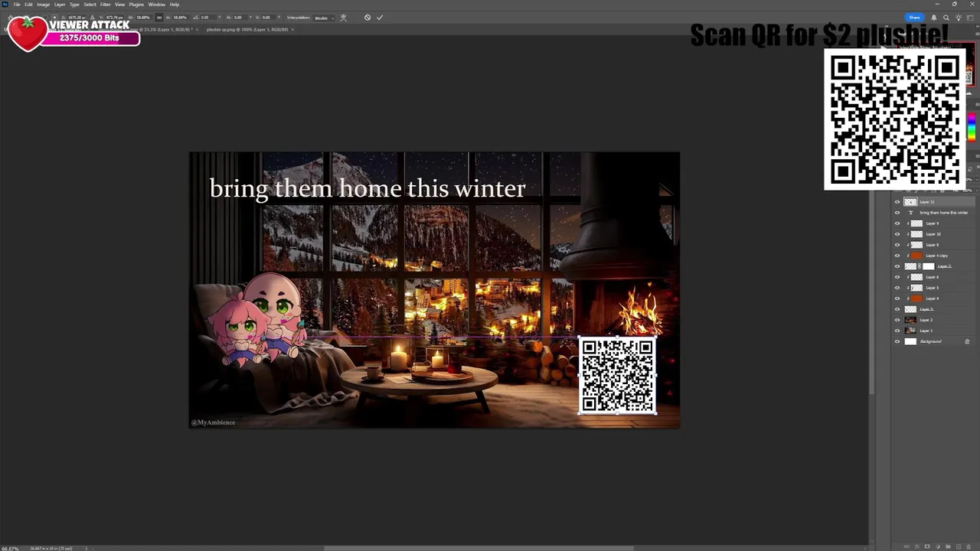Open the Help menu
The width and height of the screenshot is (980, 551).
[x=175, y=5]
